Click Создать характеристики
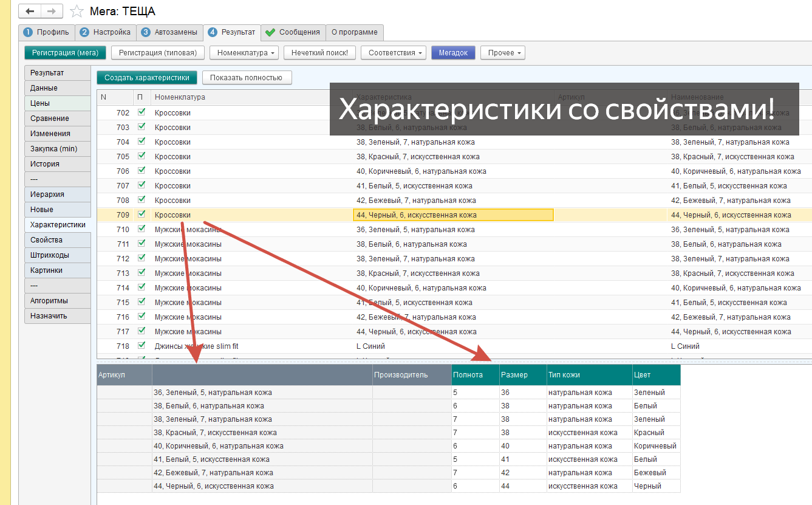The image size is (812, 505). tap(147, 78)
